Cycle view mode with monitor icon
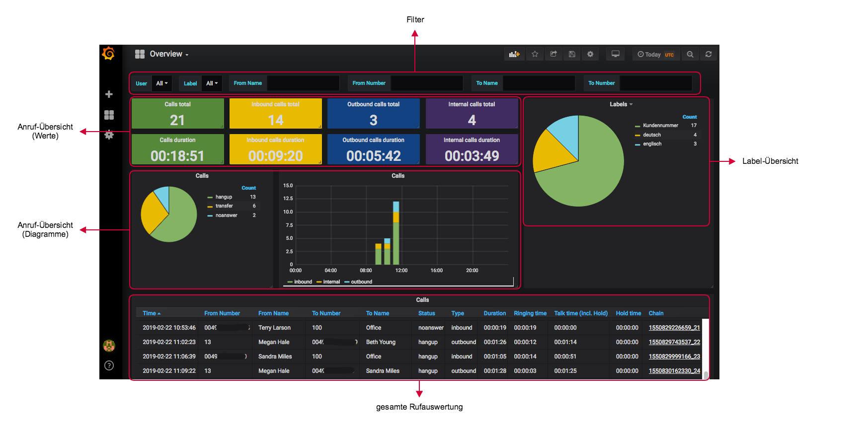The height and width of the screenshot is (427, 868). click(615, 54)
